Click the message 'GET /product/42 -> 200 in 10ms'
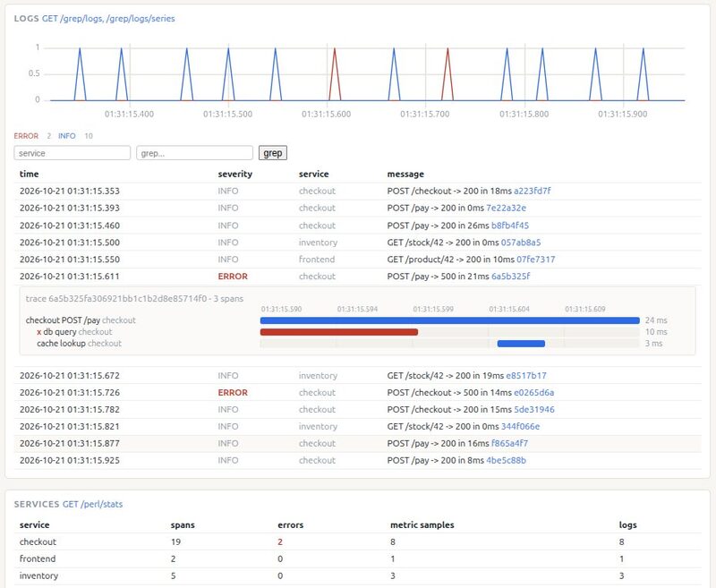 451,260
